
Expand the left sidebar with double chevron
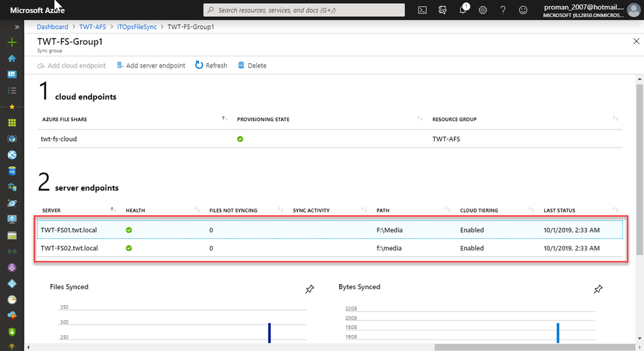pos(17,27)
